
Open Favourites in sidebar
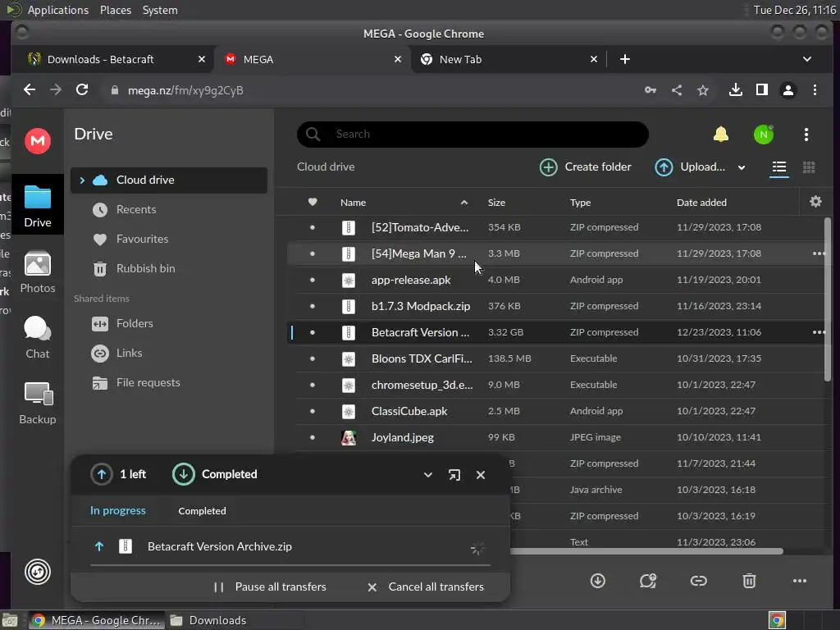pos(169,239)
